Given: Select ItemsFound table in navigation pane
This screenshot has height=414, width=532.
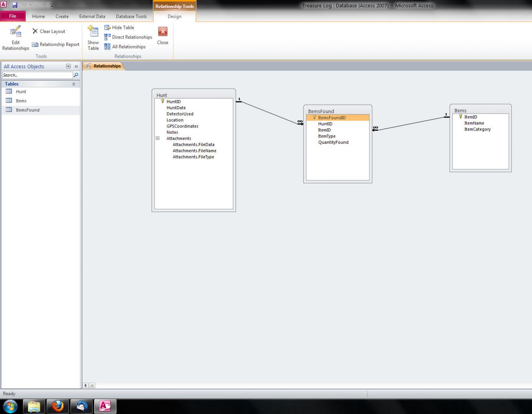Looking at the screenshot, I should 40,110.
